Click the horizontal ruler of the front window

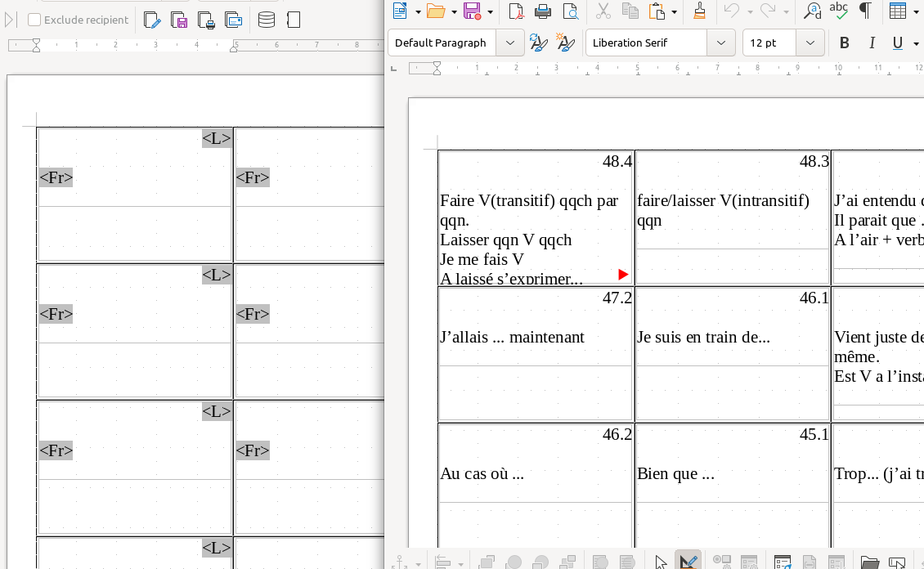(666, 69)
